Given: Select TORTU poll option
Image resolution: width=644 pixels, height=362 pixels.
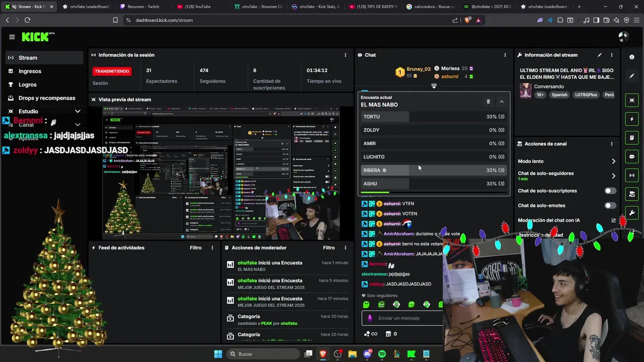Looking at the screenshot, I should click(x=434, y=117).
